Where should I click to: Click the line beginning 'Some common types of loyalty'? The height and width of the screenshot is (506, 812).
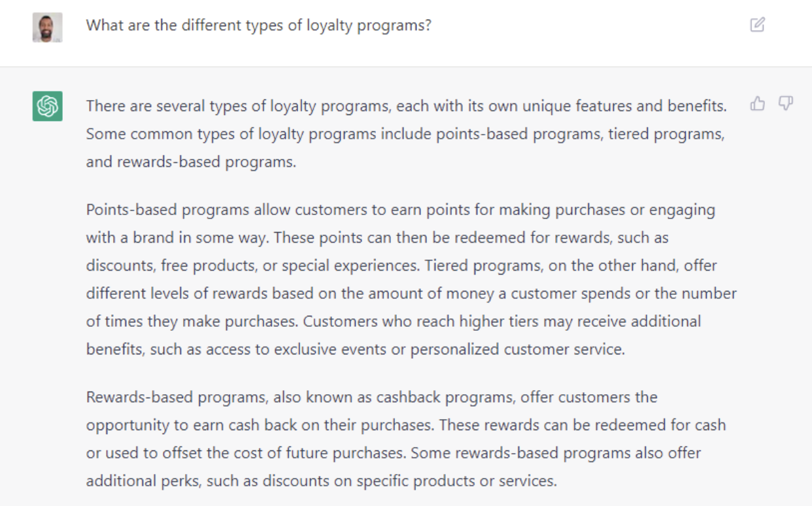[x=405, y=134]
